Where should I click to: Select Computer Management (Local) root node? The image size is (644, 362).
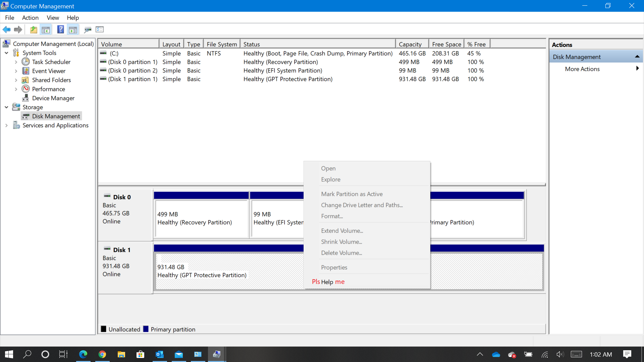click(53, 44)
